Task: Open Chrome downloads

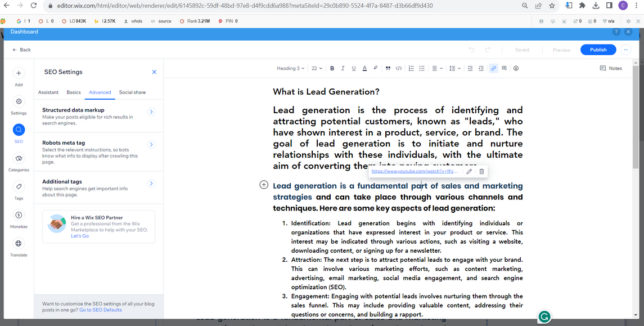Action: point(596,6)
